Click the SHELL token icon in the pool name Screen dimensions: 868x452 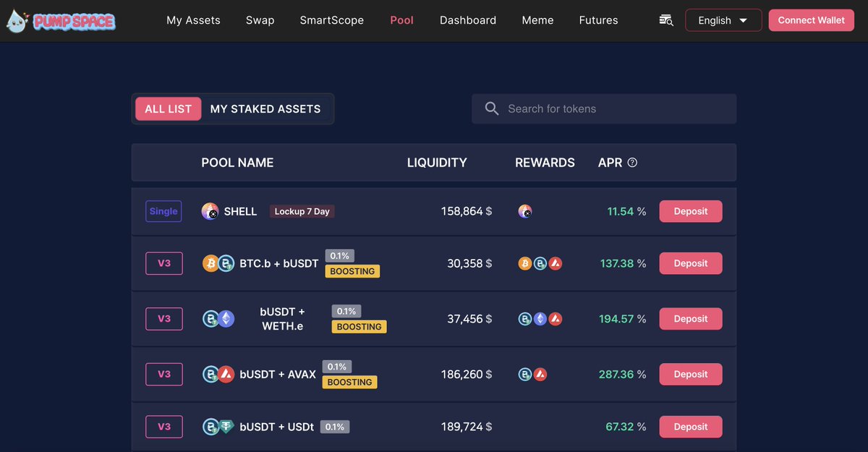pos(210,211)
